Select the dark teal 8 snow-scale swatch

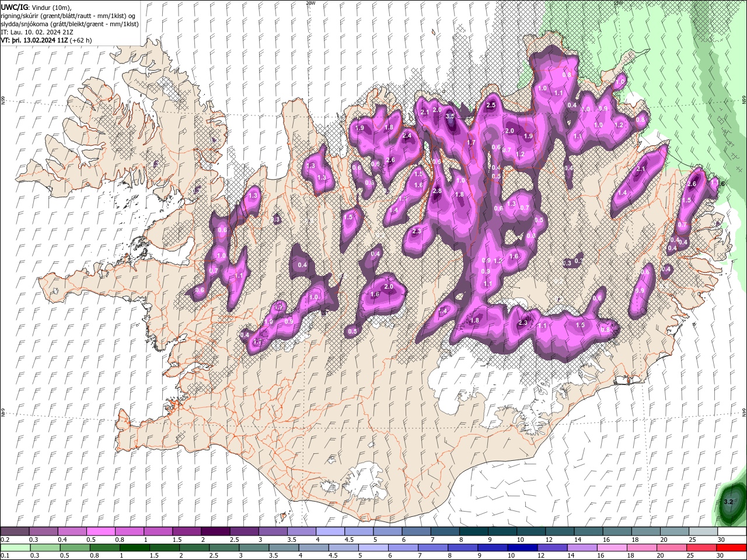click(x=473, y=531)
